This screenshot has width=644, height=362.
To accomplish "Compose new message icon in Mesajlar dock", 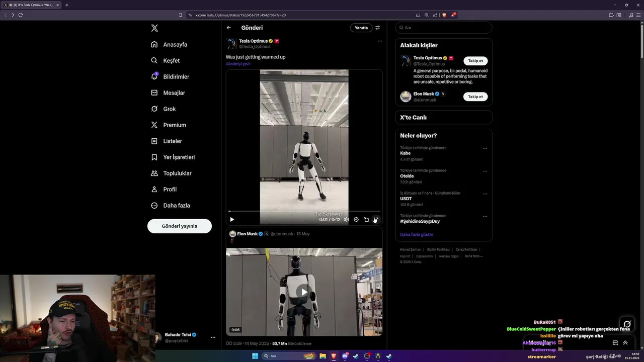I will pyautogui.click(x=615, y=343).
